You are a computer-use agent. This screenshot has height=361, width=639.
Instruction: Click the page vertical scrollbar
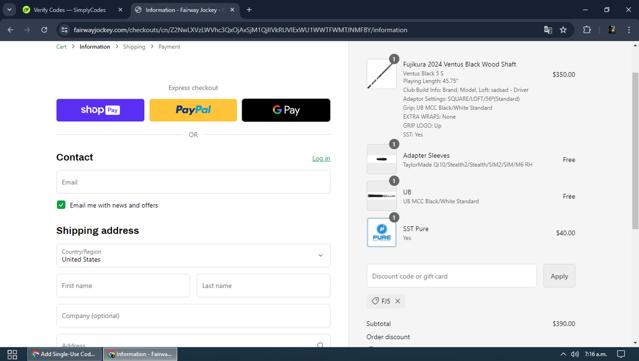coord(635,151)
